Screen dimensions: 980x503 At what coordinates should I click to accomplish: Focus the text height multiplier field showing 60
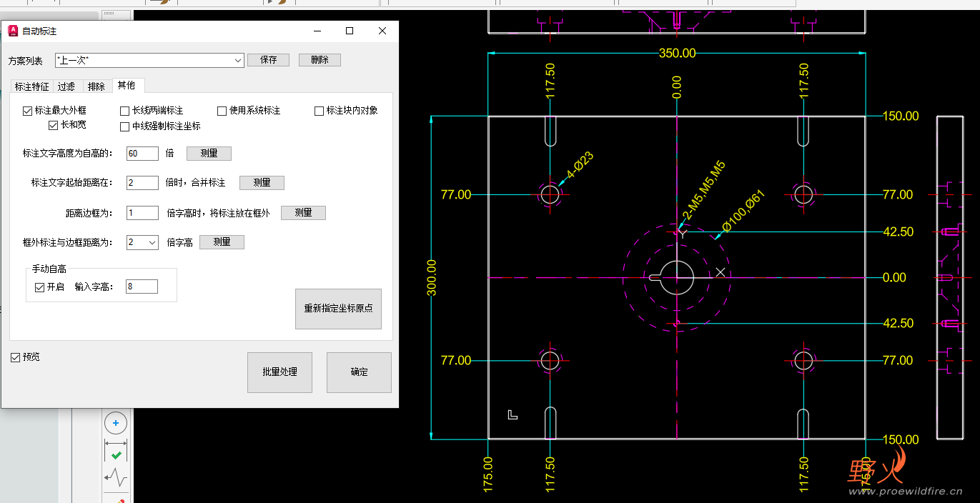(142, 153)
